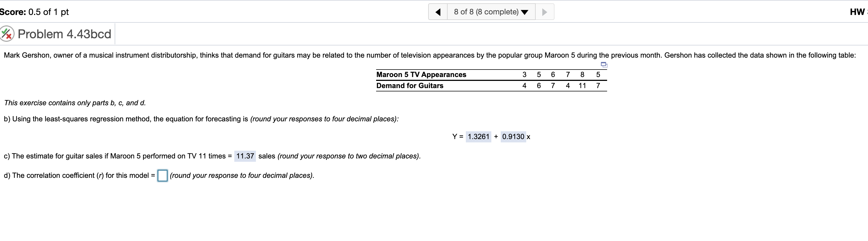Click the HW label in the top right
The height and width of the screenshot is (241, 868).
(x=857, y=12)
